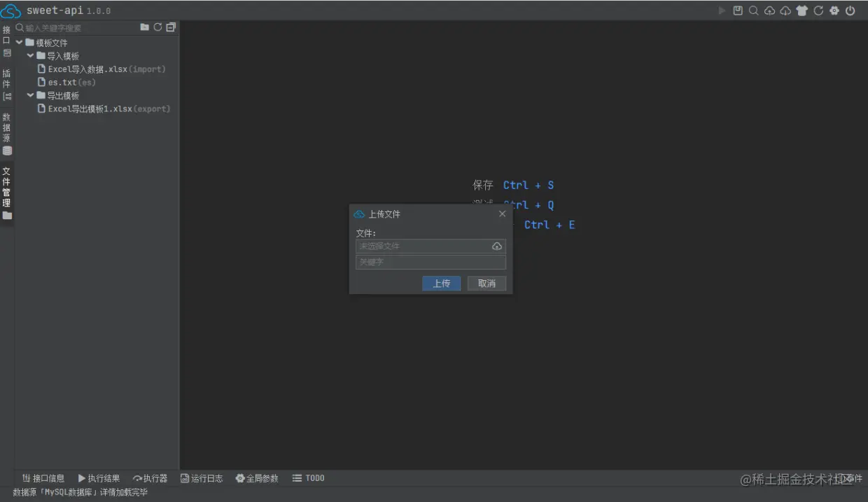Click the power logout icon

[x=850, y=11]
